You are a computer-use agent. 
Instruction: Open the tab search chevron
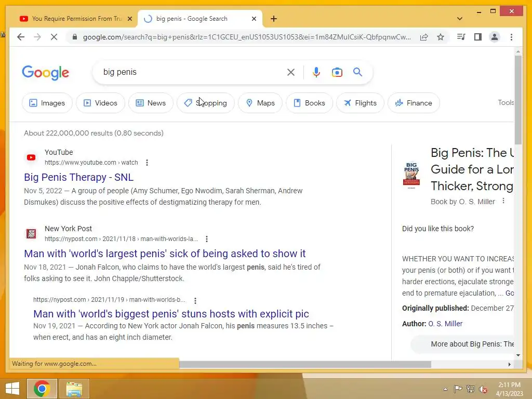tap(460, 19)
